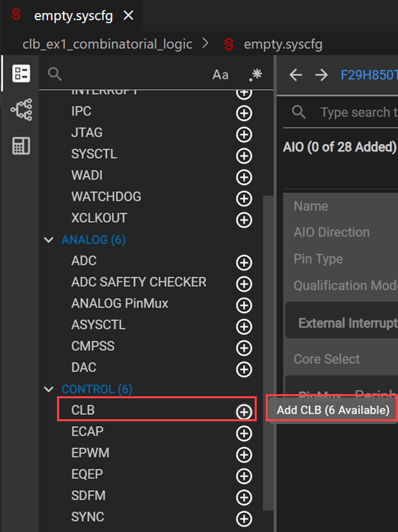Viewport: 398px width, 532px height.
Task: Collapse the ANALOG (6) group chevron
Action: [x=49, y=240]
